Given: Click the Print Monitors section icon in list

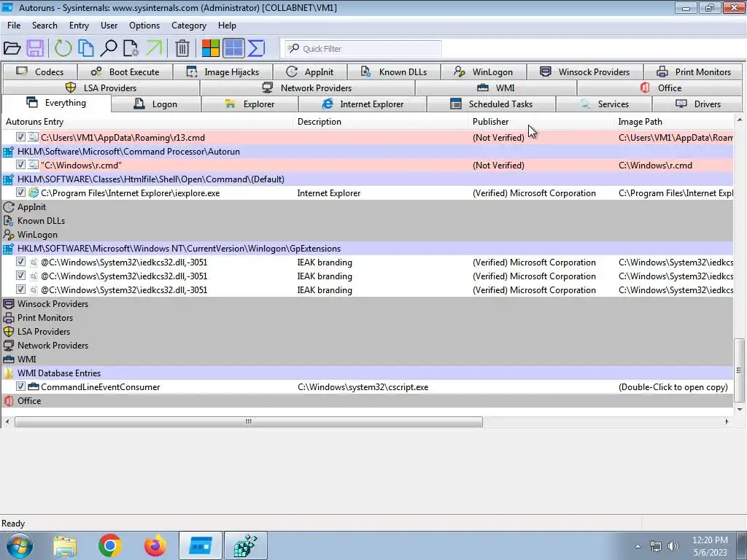Looking at the screenshot, I should (x=9, y=318).
